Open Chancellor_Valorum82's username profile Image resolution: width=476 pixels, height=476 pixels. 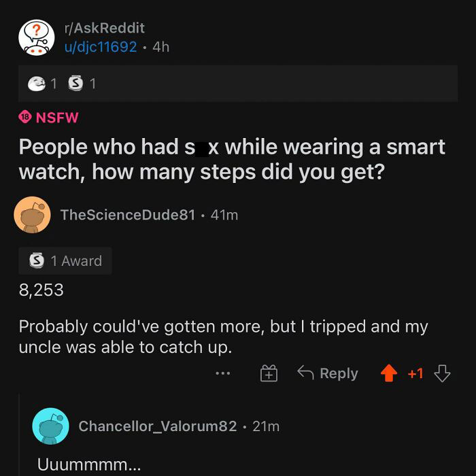pyautogui.click(x=158, y=426)
